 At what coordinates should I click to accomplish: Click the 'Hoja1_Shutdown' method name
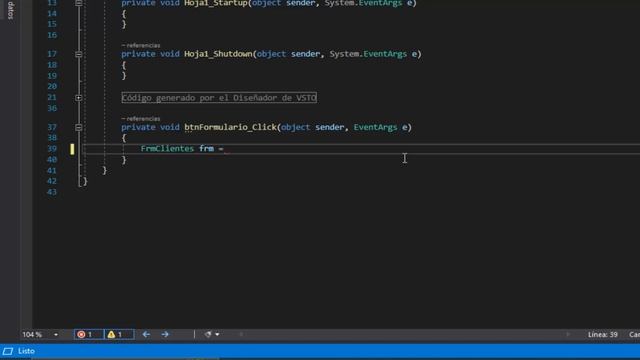pyautogui.click(x=218, y=54)
